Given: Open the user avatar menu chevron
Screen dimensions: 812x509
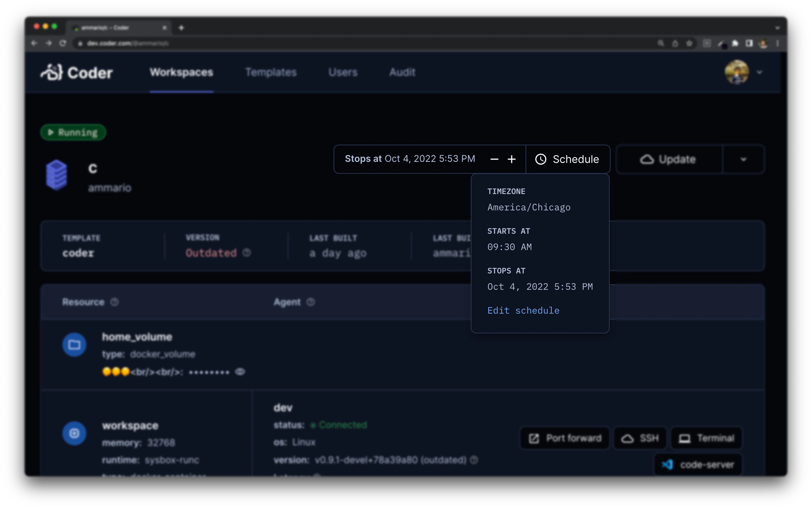Looking at the screenshot, I should pos(759,72).
